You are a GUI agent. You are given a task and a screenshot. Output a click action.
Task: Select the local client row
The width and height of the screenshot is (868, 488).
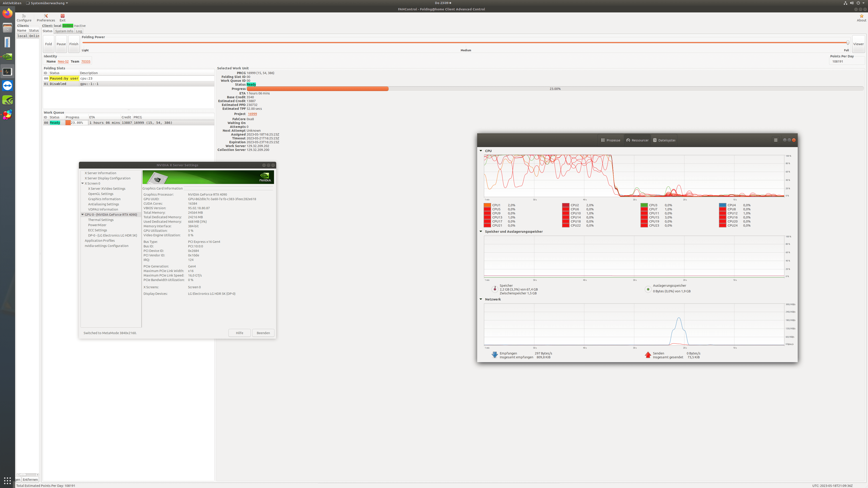(28, 36)
